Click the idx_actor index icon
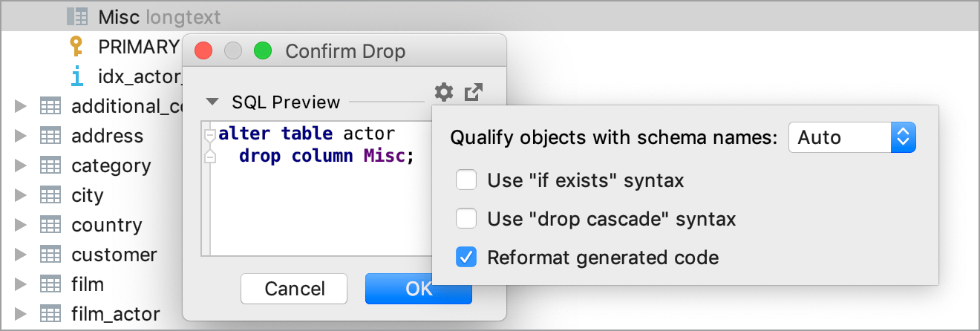The width and height of the screenshot is (980, 331). [x=76, y=76]
